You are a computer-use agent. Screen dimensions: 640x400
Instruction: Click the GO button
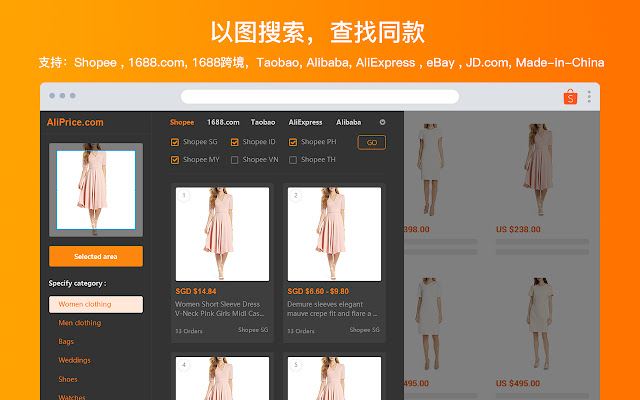(x=371, y=142)
